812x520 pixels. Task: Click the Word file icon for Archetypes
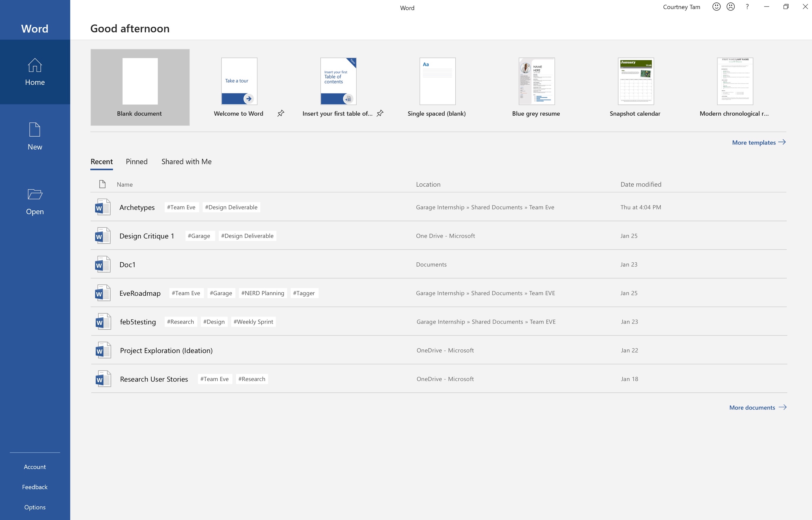click(102, 207)
